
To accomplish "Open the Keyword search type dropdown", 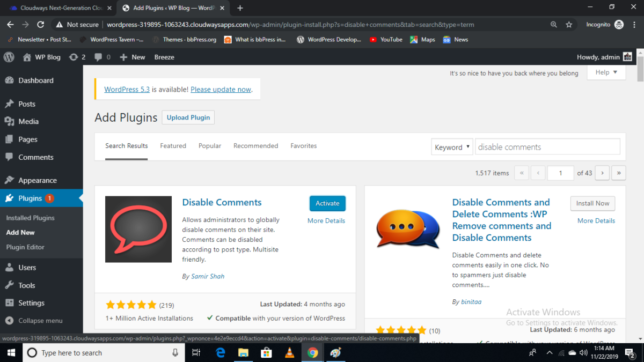I will point(452,147).
